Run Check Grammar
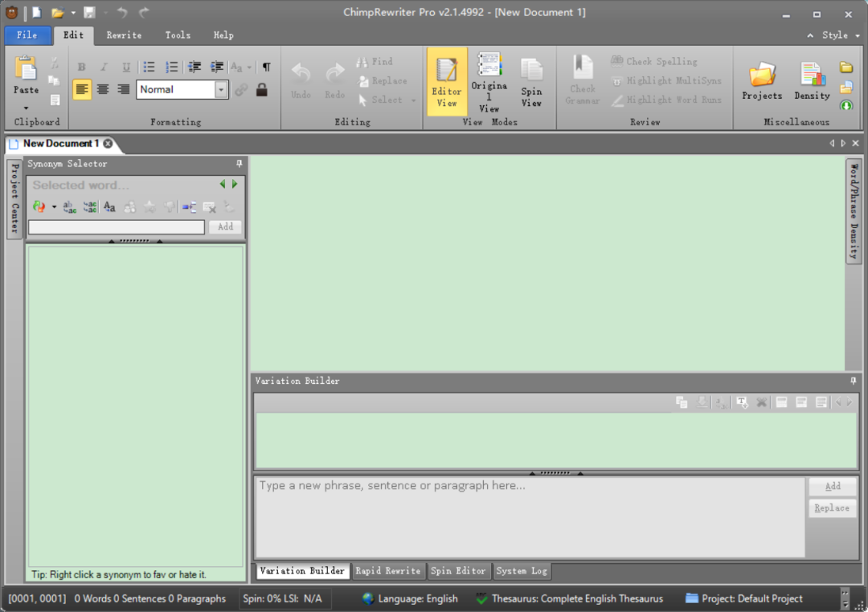The image size is (868, 612). point(583,80)
